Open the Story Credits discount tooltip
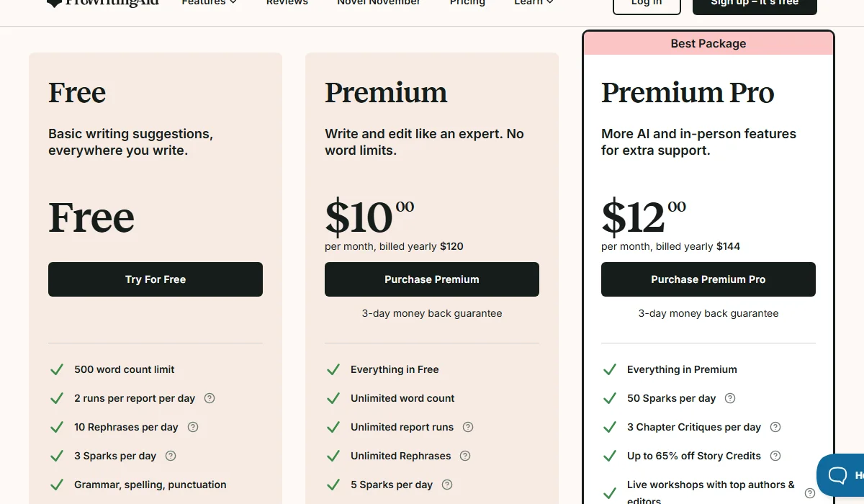864x504 pixels. tap(775, 455)
